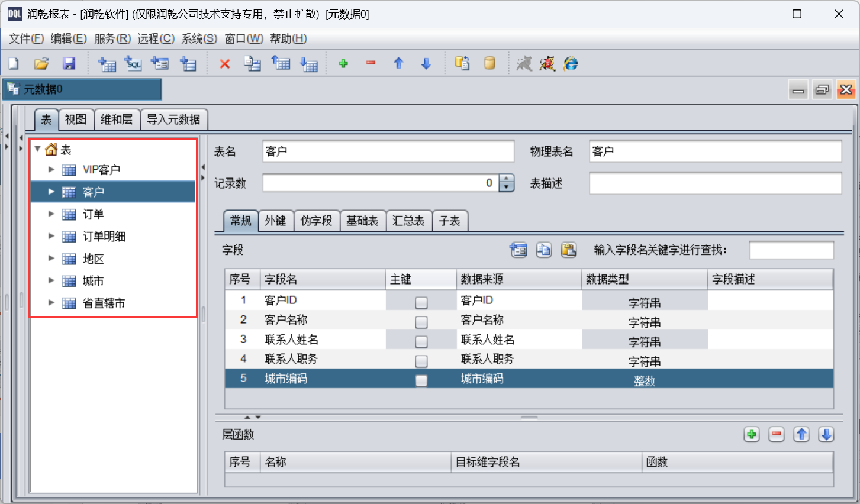
Task: Open the 服务(R) menu
Action: [112, 39]
